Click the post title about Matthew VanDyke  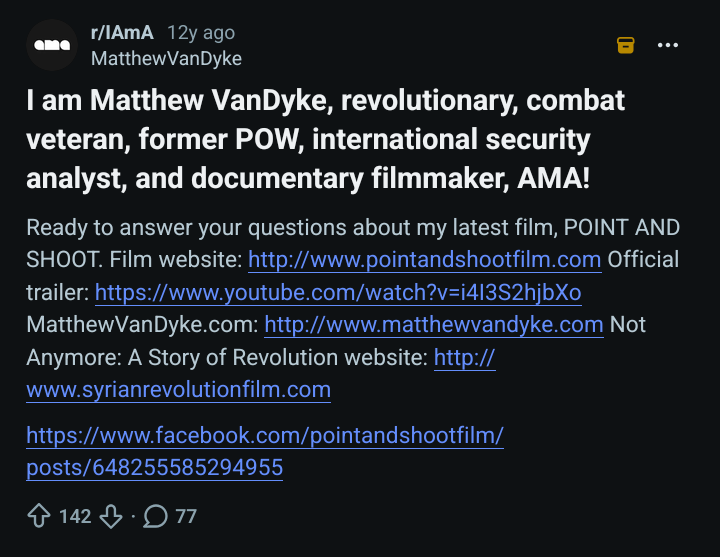[325, 139]
